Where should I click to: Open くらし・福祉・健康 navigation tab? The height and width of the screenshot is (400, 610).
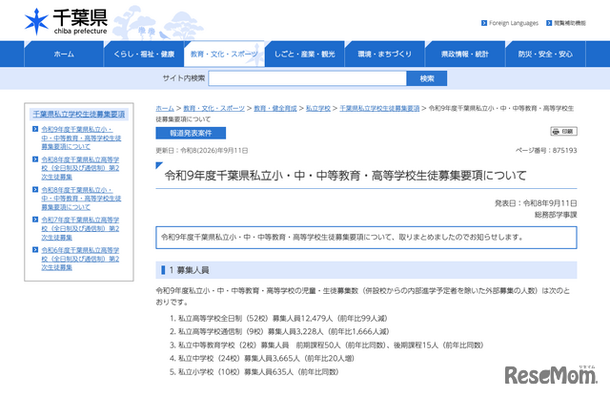point(144,54)
